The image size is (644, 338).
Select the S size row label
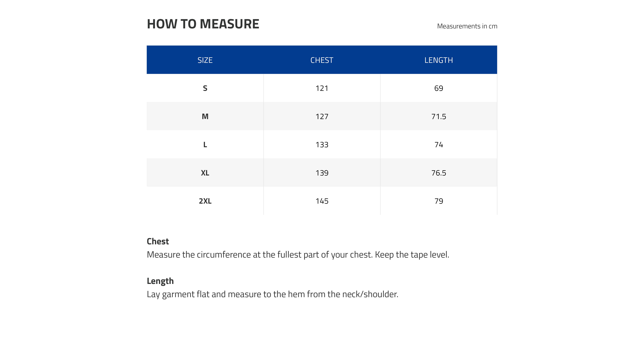(205, 88)
